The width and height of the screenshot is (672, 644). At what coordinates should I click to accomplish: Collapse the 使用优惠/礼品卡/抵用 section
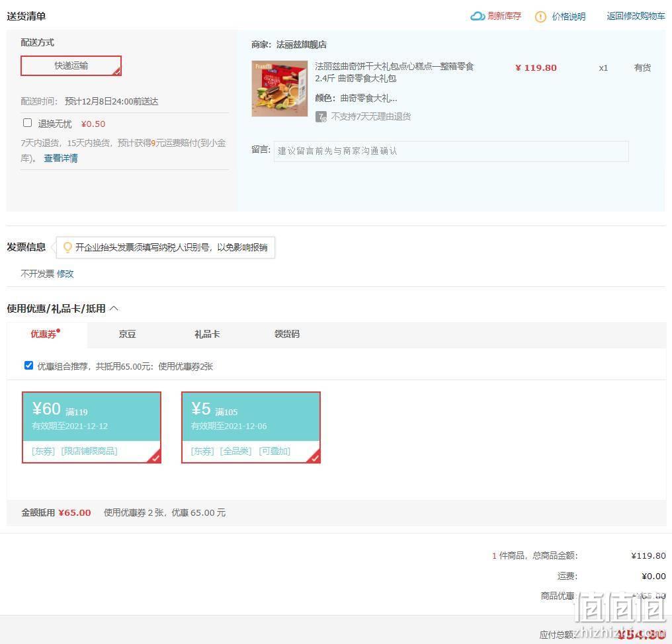pos(114,309)
